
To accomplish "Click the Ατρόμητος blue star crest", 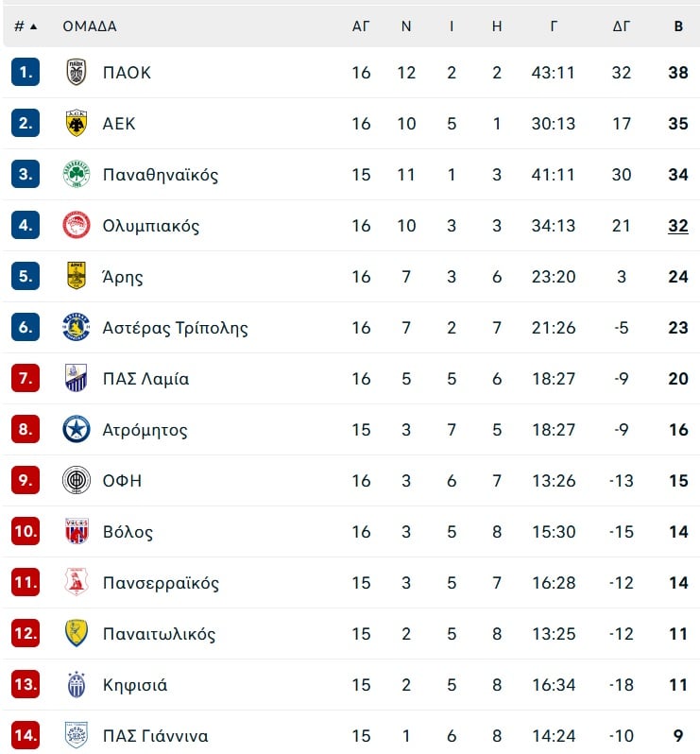I will (x=77, y=429).
